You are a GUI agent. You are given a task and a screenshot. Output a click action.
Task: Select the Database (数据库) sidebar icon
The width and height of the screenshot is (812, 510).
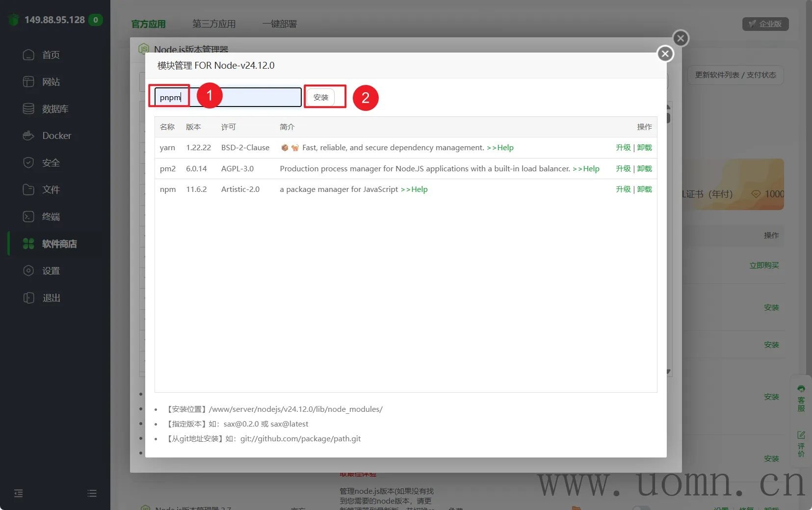28,108
